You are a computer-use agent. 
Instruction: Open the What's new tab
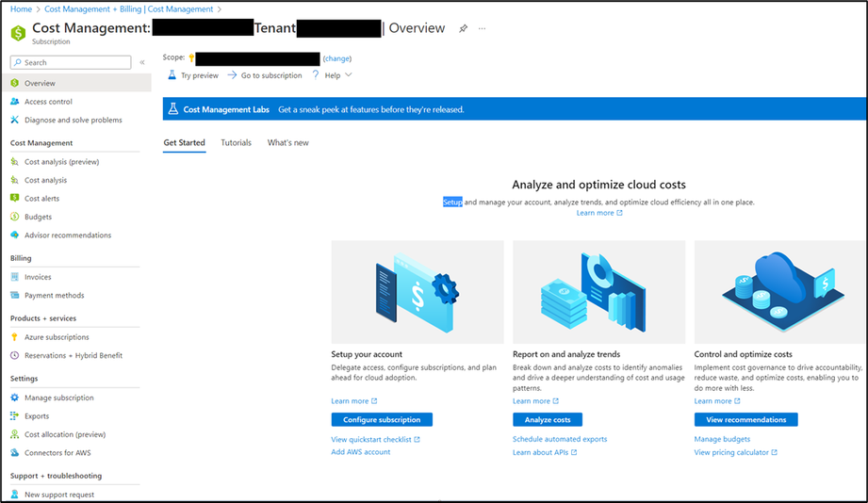click(x=287, y=143)
